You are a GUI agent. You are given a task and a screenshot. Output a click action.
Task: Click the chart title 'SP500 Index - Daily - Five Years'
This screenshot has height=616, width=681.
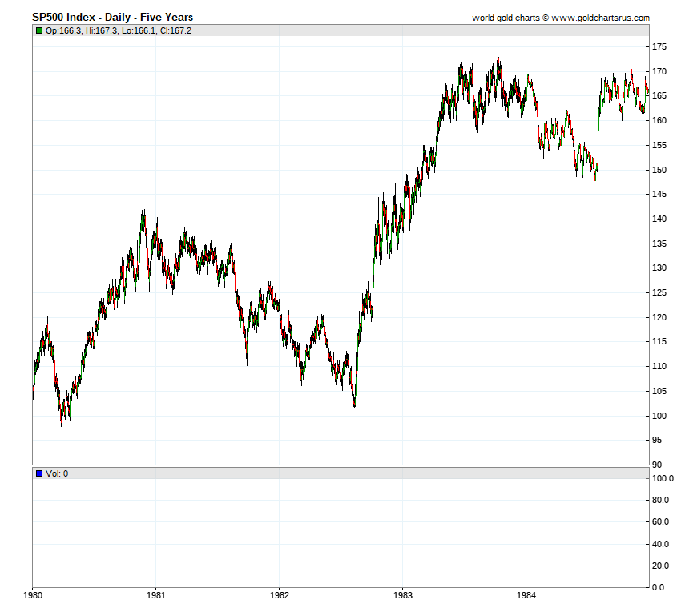coord(112,18)
